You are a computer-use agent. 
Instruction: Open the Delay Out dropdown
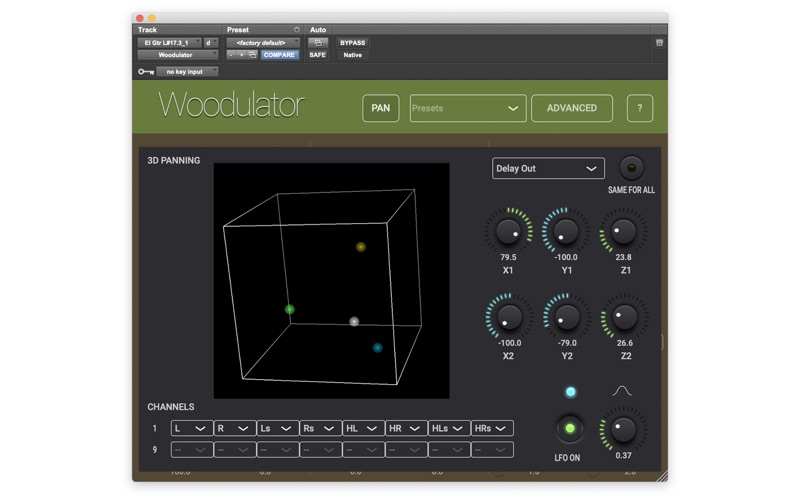coord(548,168)
